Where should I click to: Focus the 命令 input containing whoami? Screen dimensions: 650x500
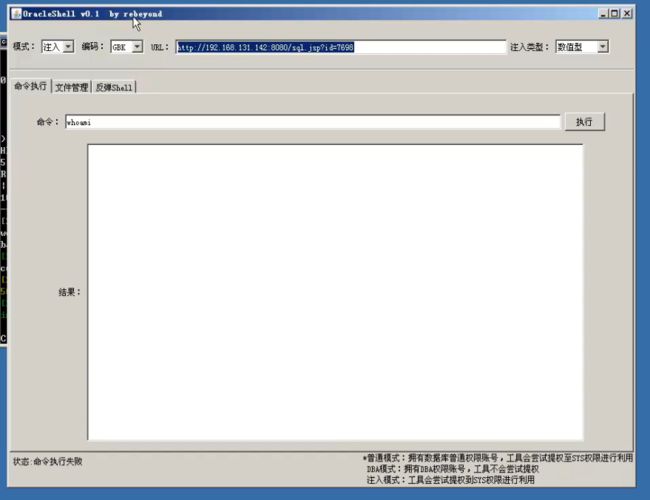pyautogui.click(x=313, y=122)
